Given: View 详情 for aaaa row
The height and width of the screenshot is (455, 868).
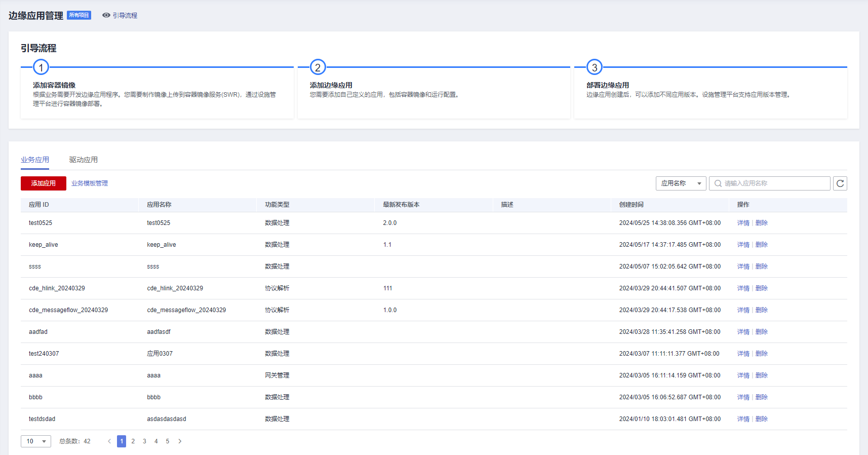Looking at the screenshot, I should click(743, 375).
